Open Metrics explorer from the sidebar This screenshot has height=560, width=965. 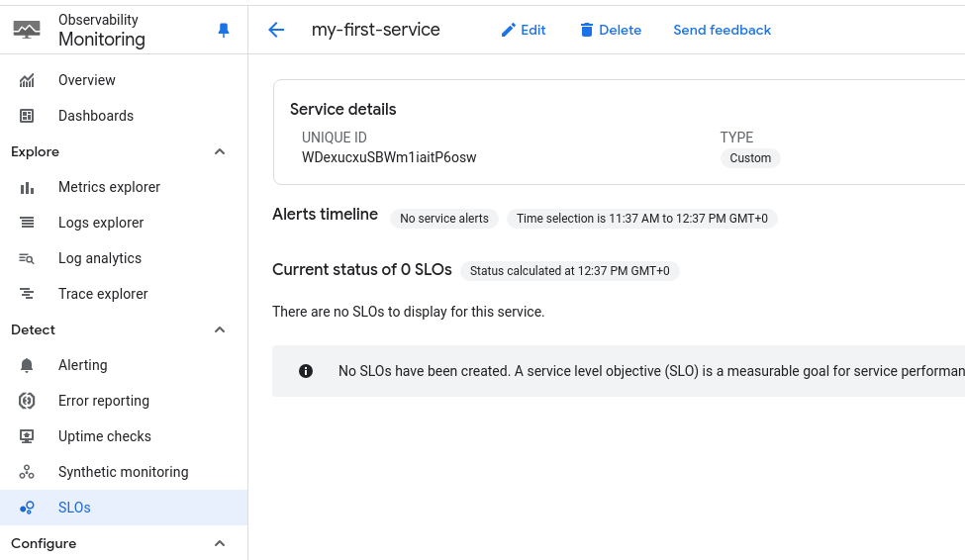point(124,187)
